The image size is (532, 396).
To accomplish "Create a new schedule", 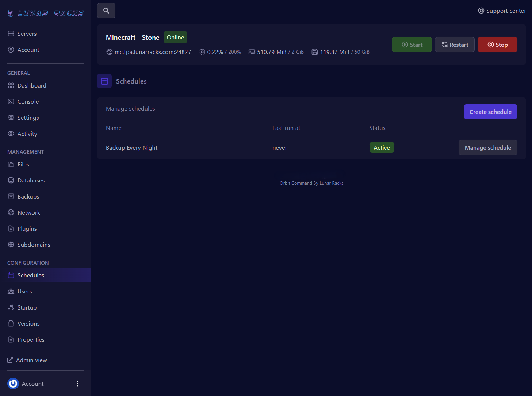I will click(490, 112).
